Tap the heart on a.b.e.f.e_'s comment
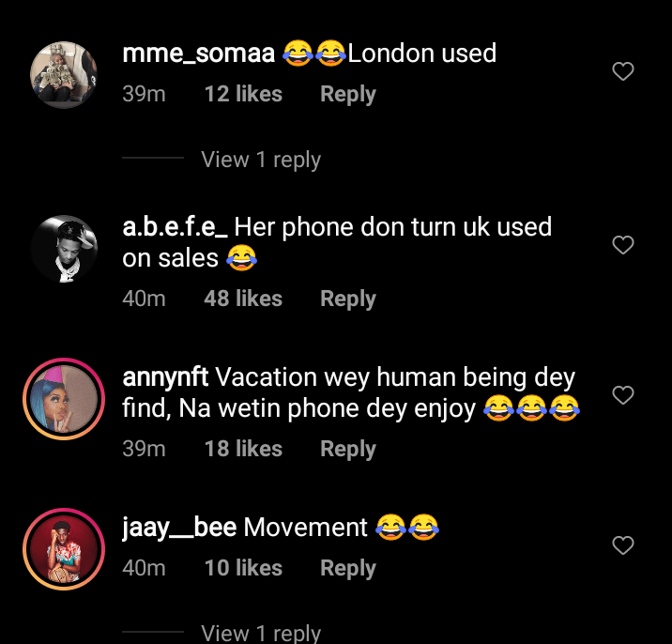 pos(622,245)
